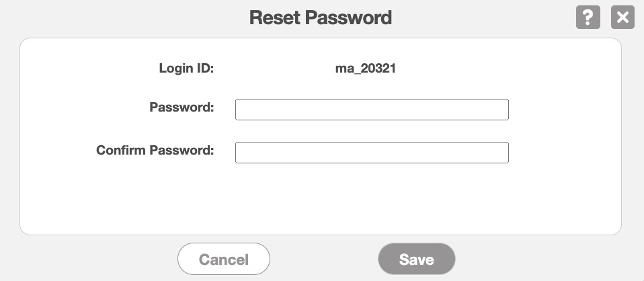Click the login ID value ma_20321
Viewport: 644px width, 281px height.
365,68
